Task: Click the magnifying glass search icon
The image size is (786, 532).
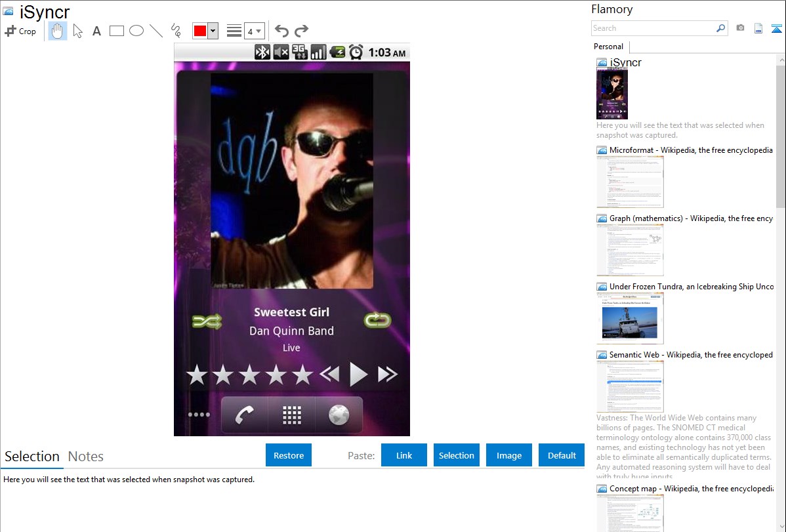Action: [721, 28]
